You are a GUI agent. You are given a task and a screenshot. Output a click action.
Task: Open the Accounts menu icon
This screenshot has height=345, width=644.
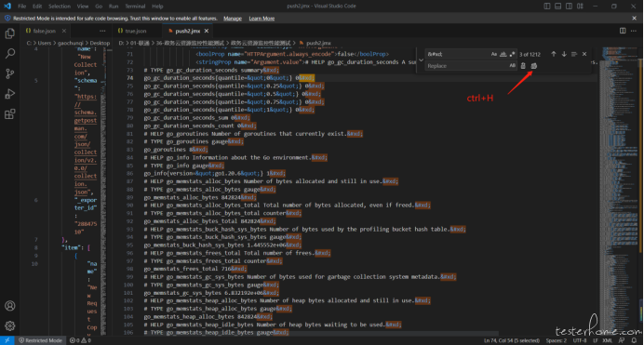coord(10,306)
